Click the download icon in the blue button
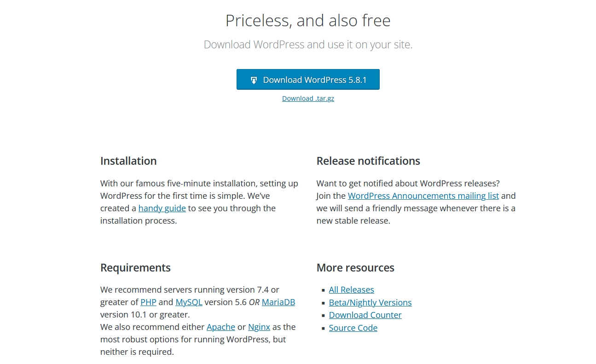Viewport: 596px width, 364px height. tap(253, 80)
